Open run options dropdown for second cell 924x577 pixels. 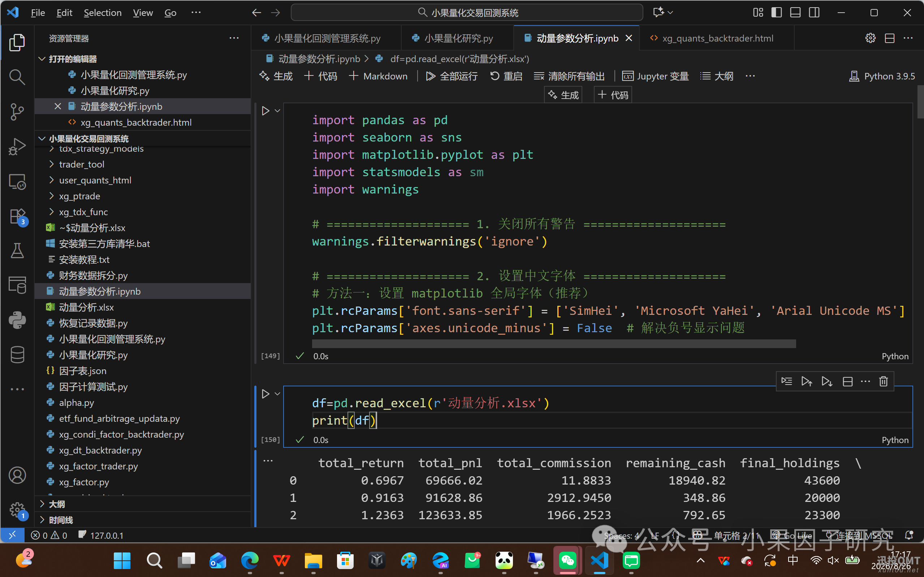tap(277, 394)
